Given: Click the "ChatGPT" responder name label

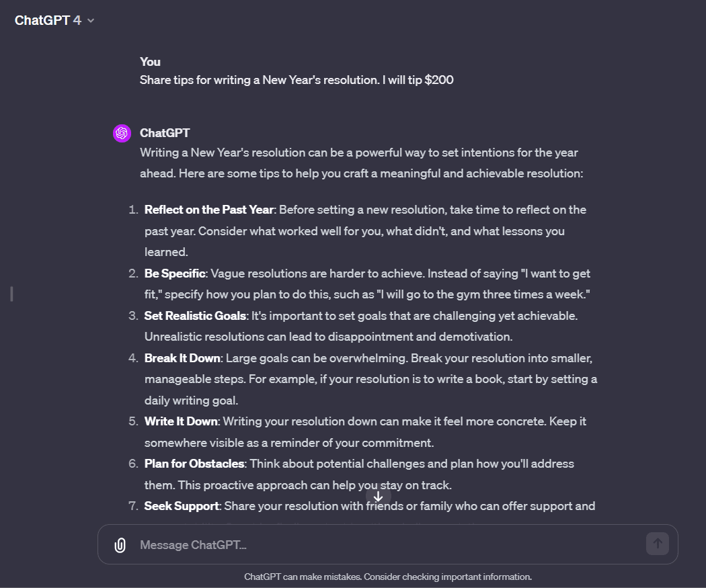Looking at the screenshot, I should click(x=165, y=133).
